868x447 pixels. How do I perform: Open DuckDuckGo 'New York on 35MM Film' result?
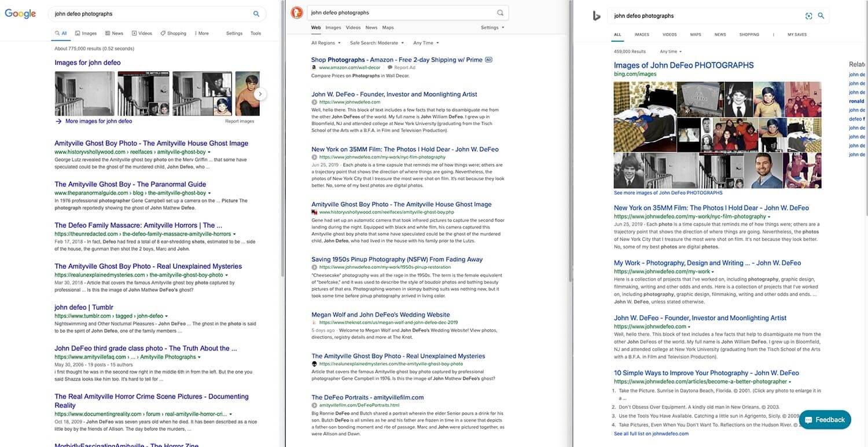[x=405, y=149]
